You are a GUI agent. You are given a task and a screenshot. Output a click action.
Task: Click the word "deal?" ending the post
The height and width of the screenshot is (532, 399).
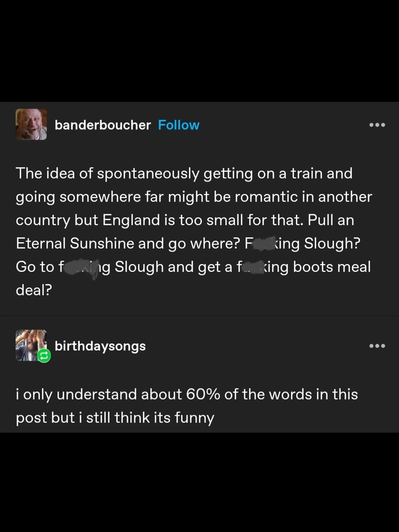point(34,290)
